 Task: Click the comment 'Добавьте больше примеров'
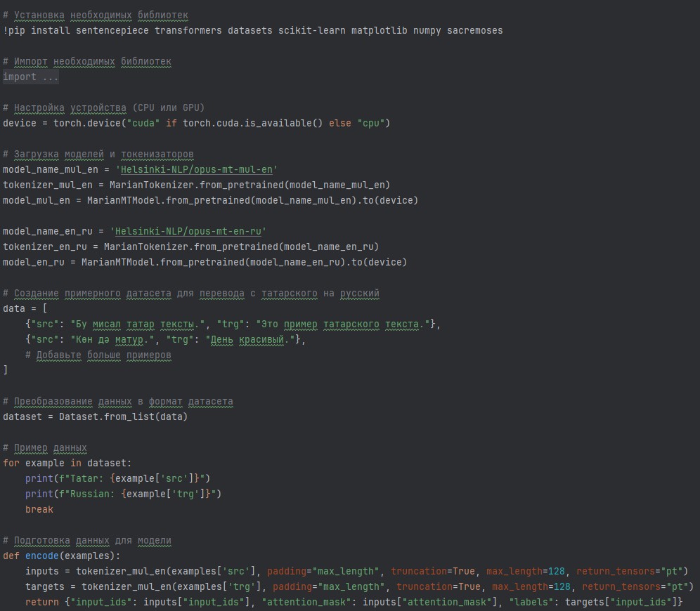pyautogui.click(x=98, y=355)
